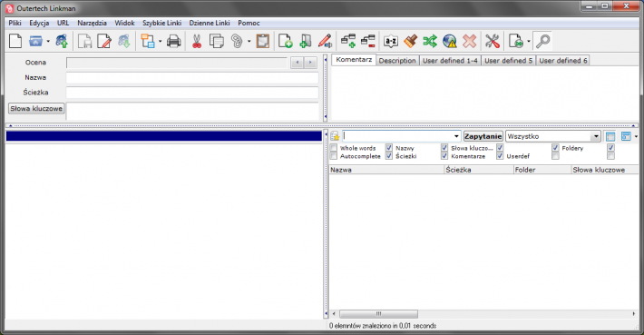The image size is (644, 335).
Task: Uncheck the Słowa kluczowe search checkbox
Action: 444,148
